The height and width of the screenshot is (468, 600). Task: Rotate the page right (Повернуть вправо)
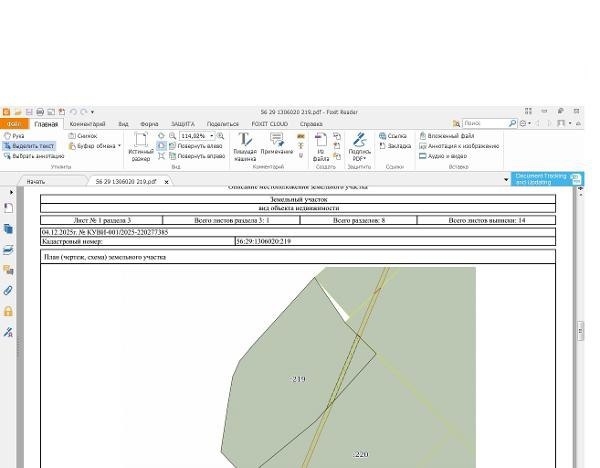197,156
